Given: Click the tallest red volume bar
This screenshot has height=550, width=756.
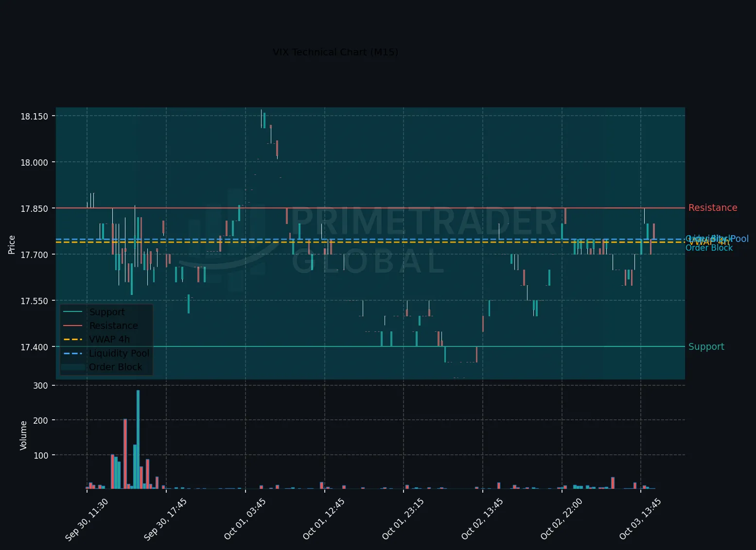Looking at the screenshot, I should tap(125, 454).
